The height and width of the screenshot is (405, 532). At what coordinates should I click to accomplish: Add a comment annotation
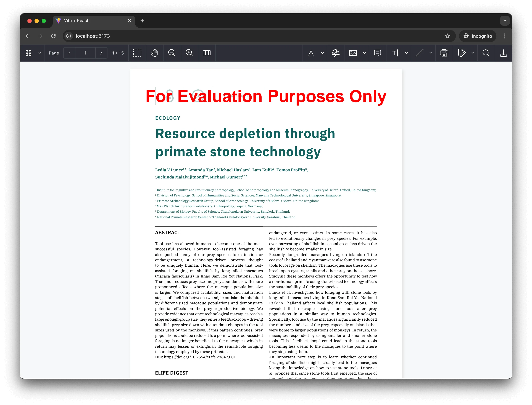click(x=377, y=53)
